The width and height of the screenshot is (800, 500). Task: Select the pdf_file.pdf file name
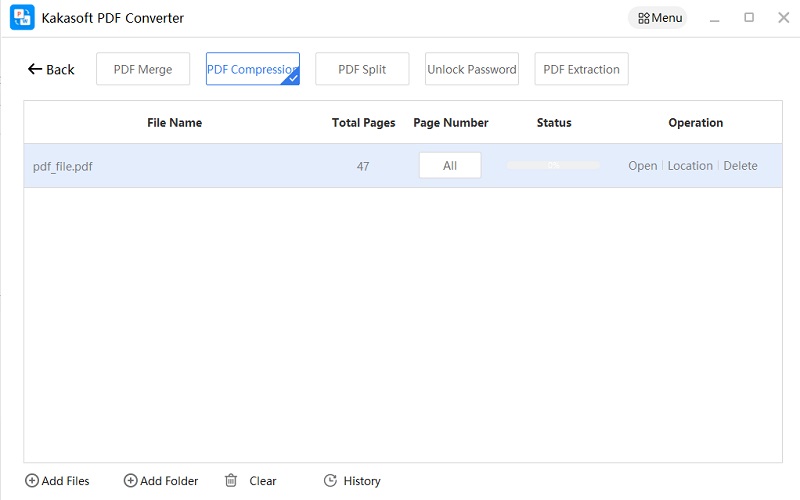(x=63, y=167)
